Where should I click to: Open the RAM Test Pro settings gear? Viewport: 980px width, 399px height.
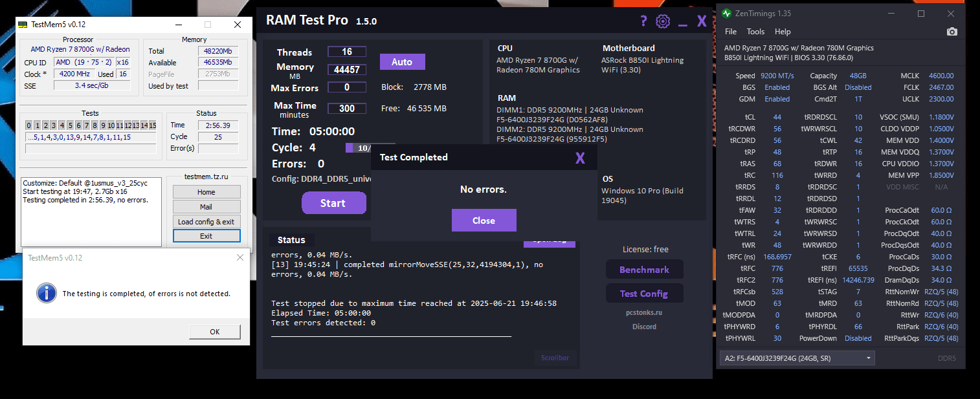(x=662, y=21)
